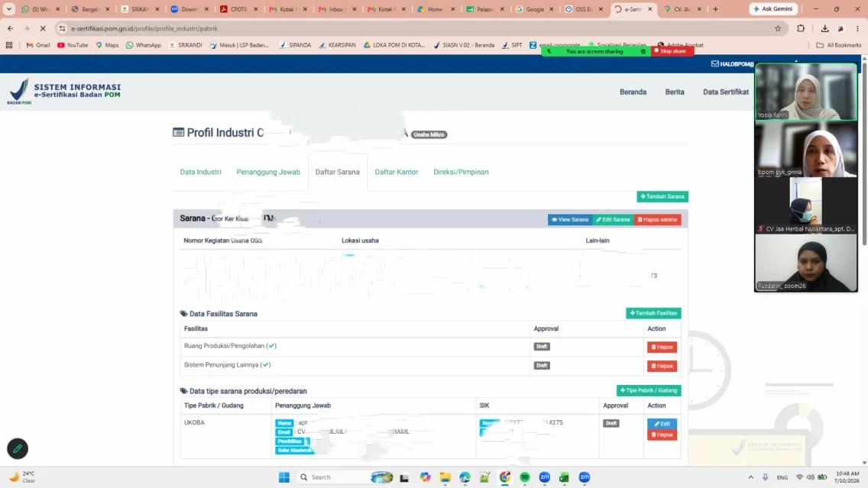Viewport: 868px width, 488px height.
Task: Click the Badan POM logo
Action: click(64, 92)
